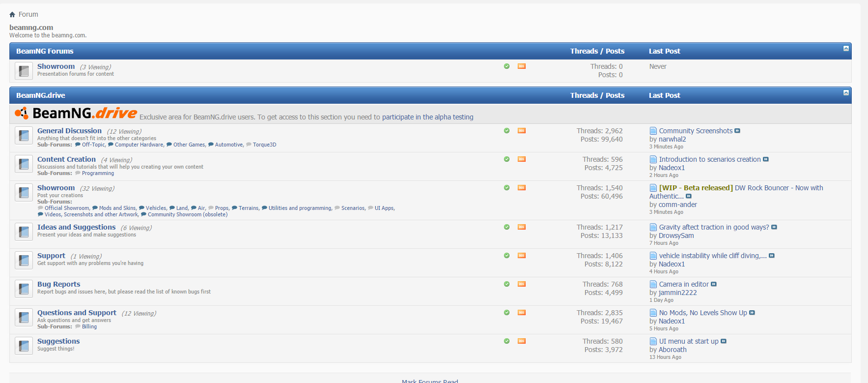Click forum status icon beside Content Creation
This screenshot has height=383, width=868.
click(24, 164)
